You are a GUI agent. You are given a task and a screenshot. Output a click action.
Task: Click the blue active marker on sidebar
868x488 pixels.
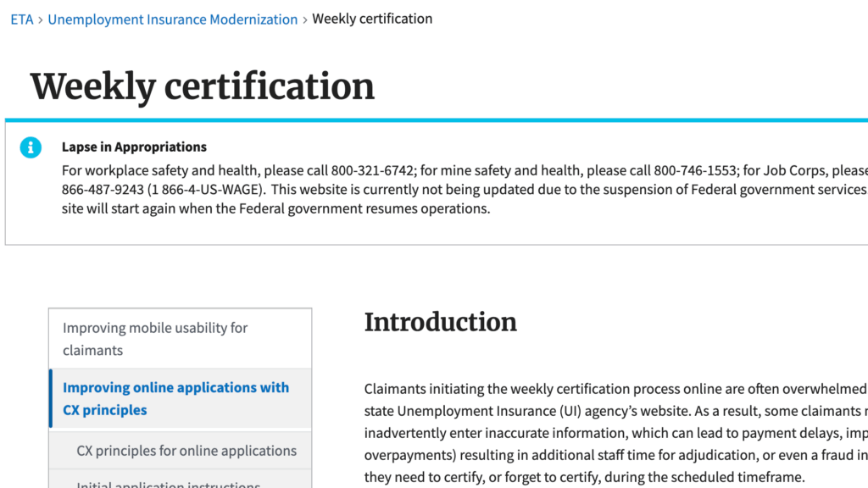coord(51,398)
